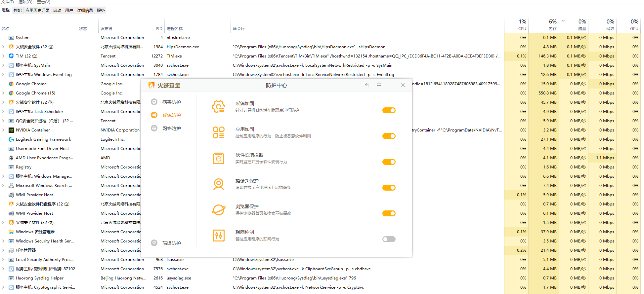The image size is (644, 294).
Task: Click the AMD User Experience Program icon
Action: click(11, 158)
